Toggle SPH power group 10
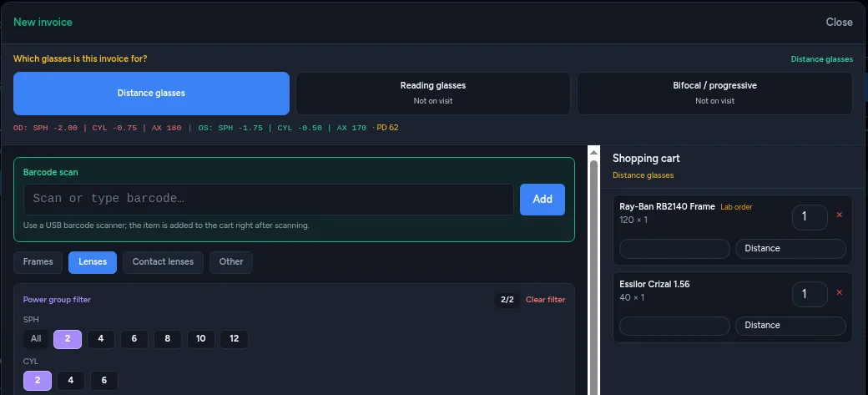 201,339
